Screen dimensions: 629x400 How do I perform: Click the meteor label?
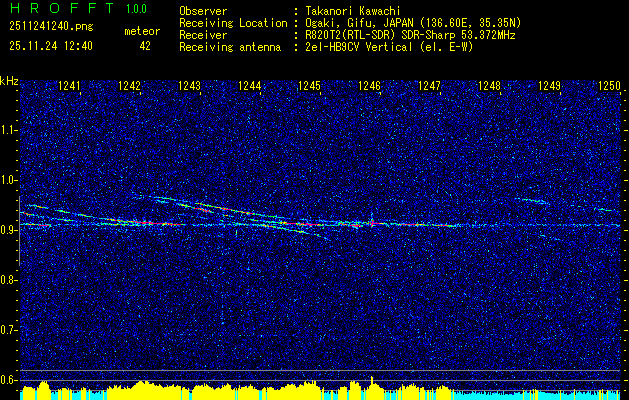(142, 31)
